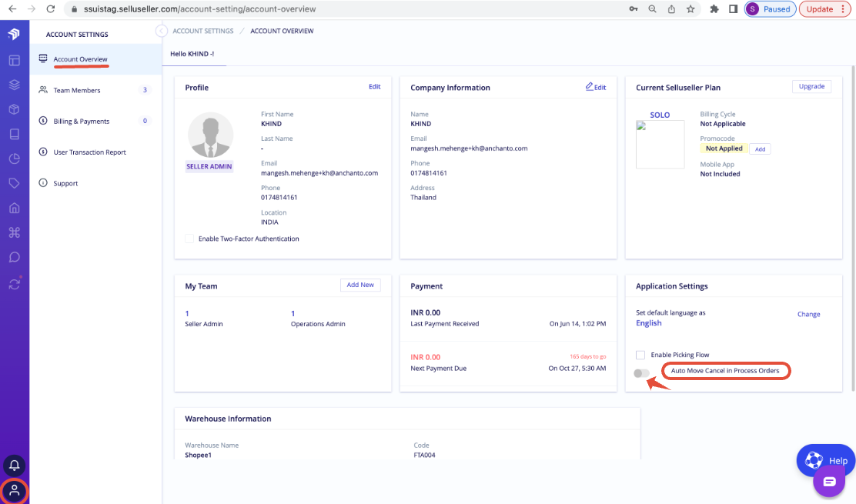
Task: Change default language
Action: [x=808, y=314]
